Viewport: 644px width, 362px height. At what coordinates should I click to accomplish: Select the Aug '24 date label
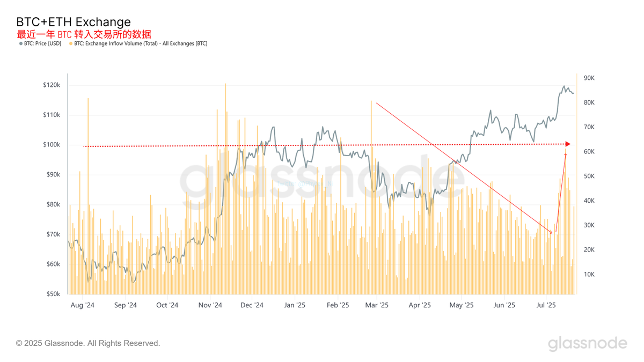[83, 305]
